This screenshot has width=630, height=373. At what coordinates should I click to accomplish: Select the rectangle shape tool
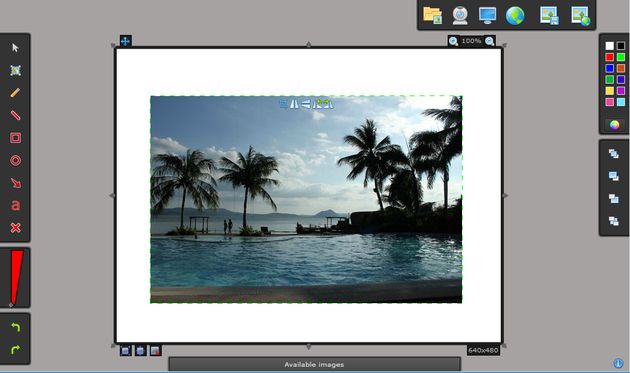click(x=15, y=138)
